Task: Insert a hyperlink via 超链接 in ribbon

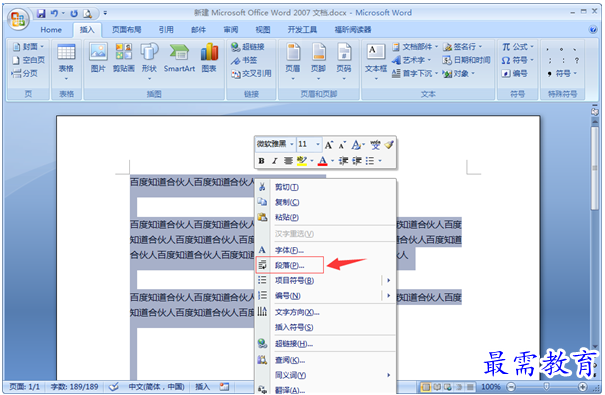Action: point(248,47)
